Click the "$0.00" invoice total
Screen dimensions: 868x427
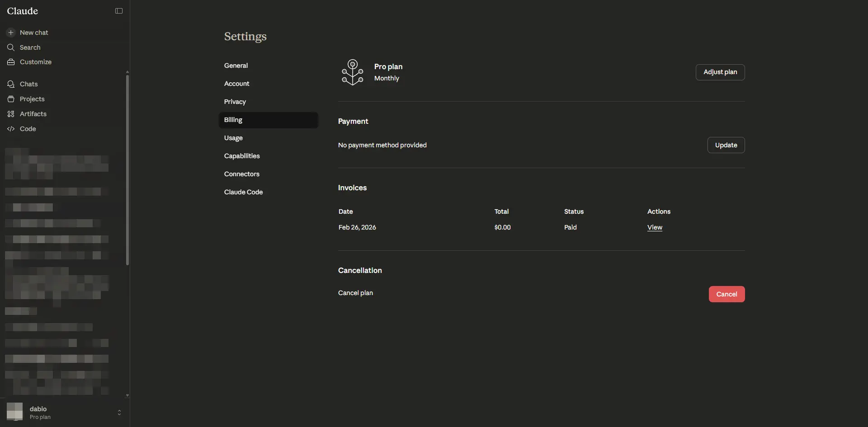click(502, 227)
